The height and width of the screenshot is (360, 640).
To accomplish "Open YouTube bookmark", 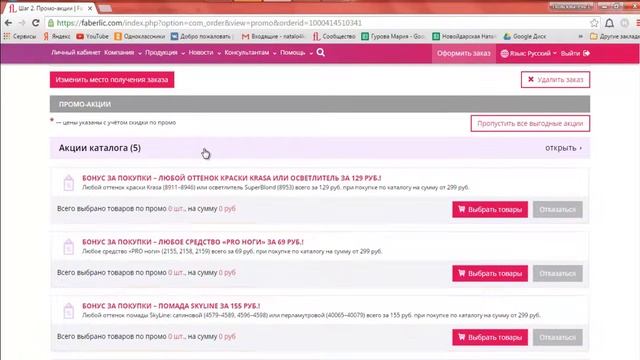I will click(92, 36).
